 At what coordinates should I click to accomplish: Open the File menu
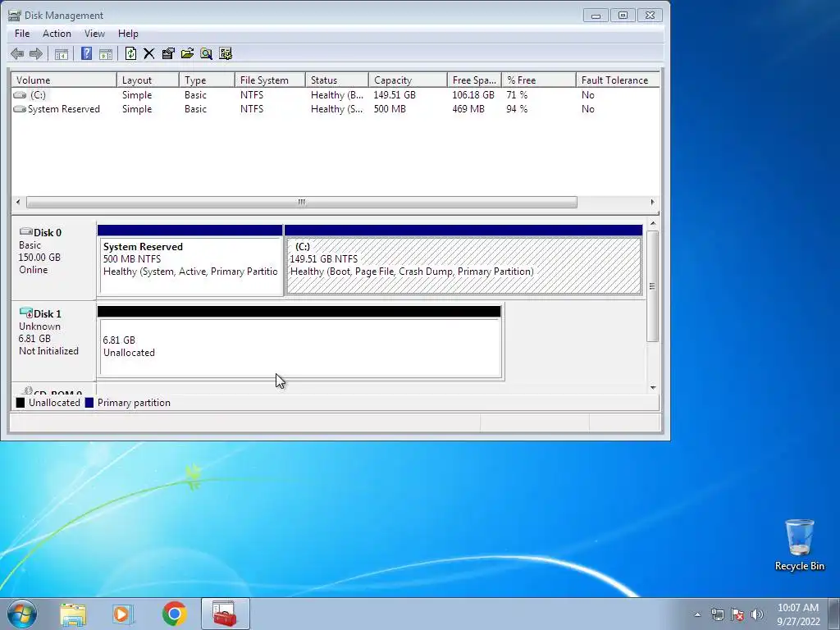[x=22, y=33]
